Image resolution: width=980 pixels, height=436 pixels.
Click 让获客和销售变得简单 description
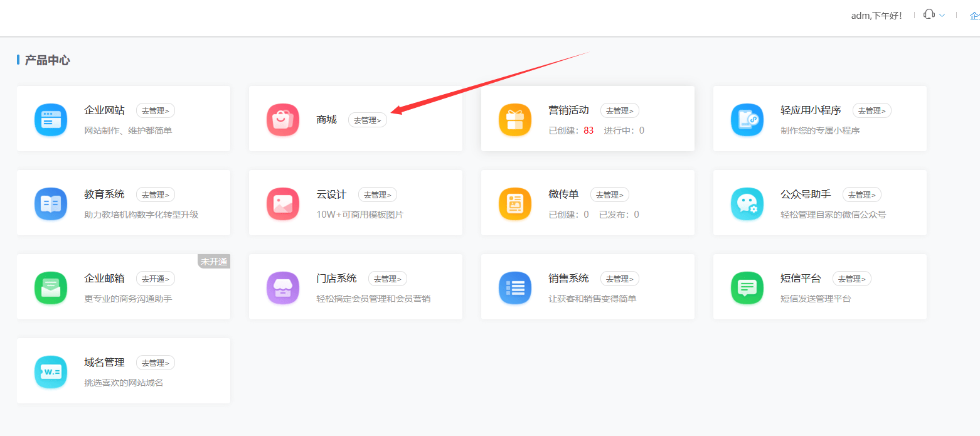[x=592, y=299]
